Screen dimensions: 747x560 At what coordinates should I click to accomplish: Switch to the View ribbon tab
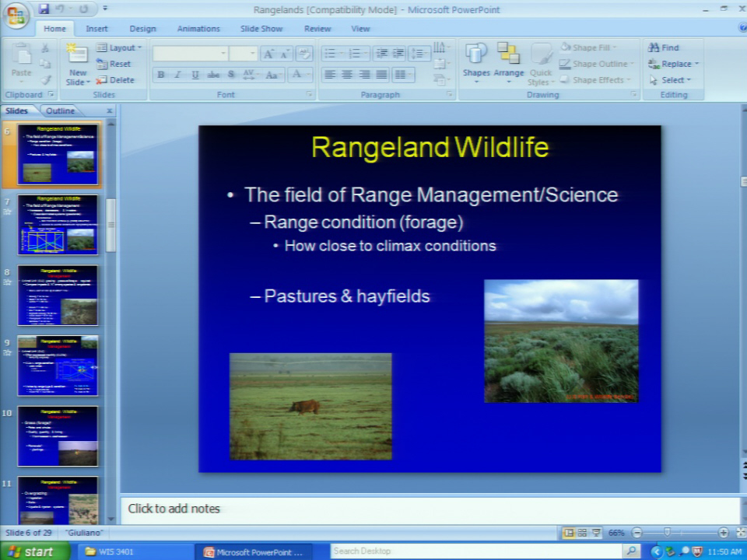360,29
